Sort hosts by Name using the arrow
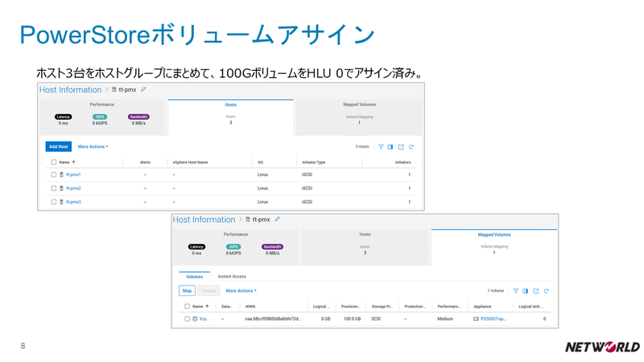 73,162
